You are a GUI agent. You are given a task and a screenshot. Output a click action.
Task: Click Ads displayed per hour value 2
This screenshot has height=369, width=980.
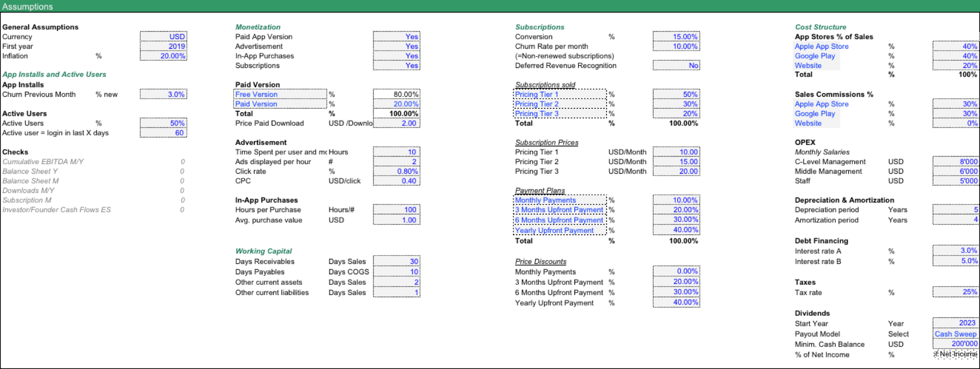[x=396, y=162]
